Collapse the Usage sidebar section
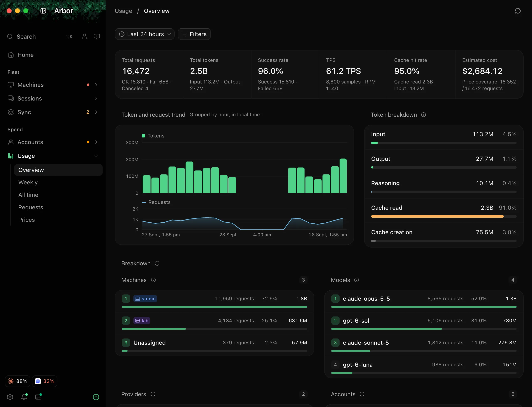This screenshot has height=407, width=532. (96, 156)
